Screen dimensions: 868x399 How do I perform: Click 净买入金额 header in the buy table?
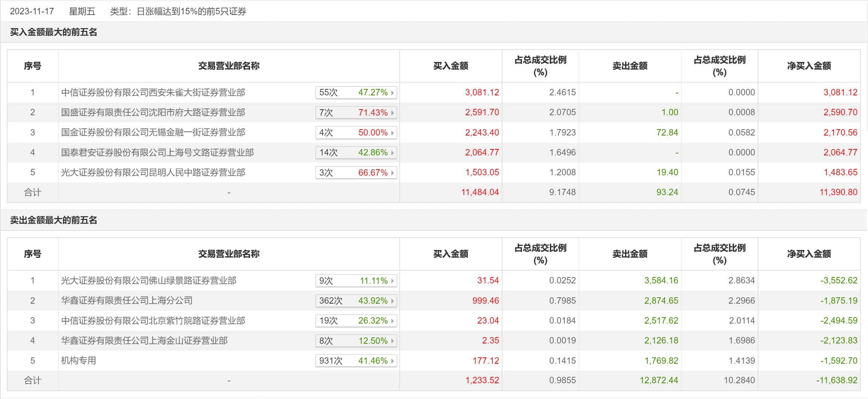click(x=809, y=66)
